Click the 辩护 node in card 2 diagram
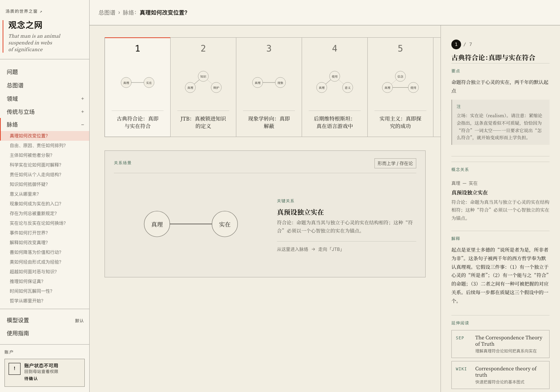The width and height of the screenshot is (560, 392). click(216, 88)
